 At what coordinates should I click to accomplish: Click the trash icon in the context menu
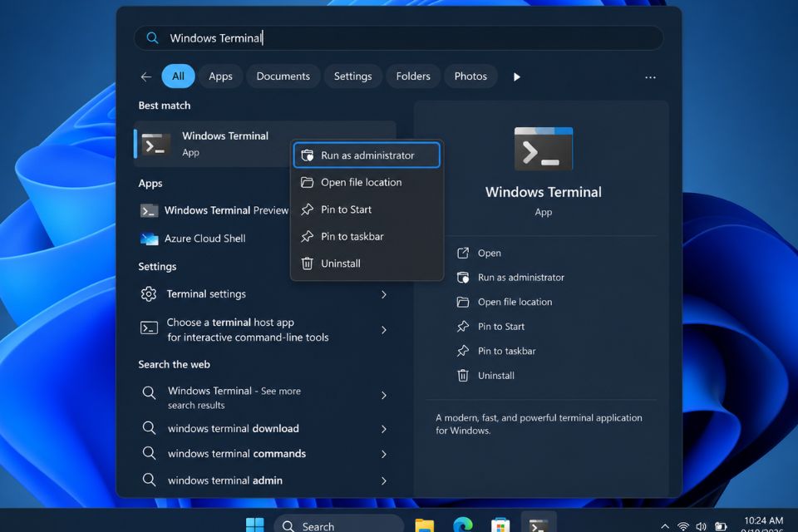(307, 264)
